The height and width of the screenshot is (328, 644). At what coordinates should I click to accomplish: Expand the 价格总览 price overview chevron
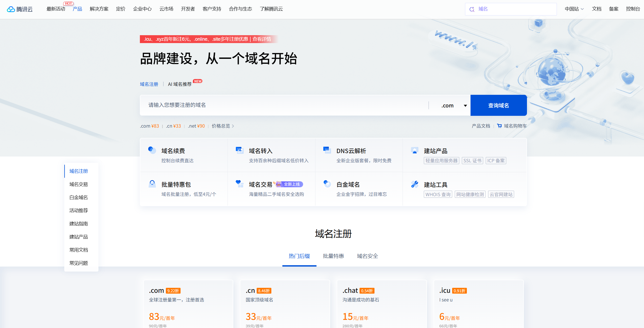(x=233, y=126)
